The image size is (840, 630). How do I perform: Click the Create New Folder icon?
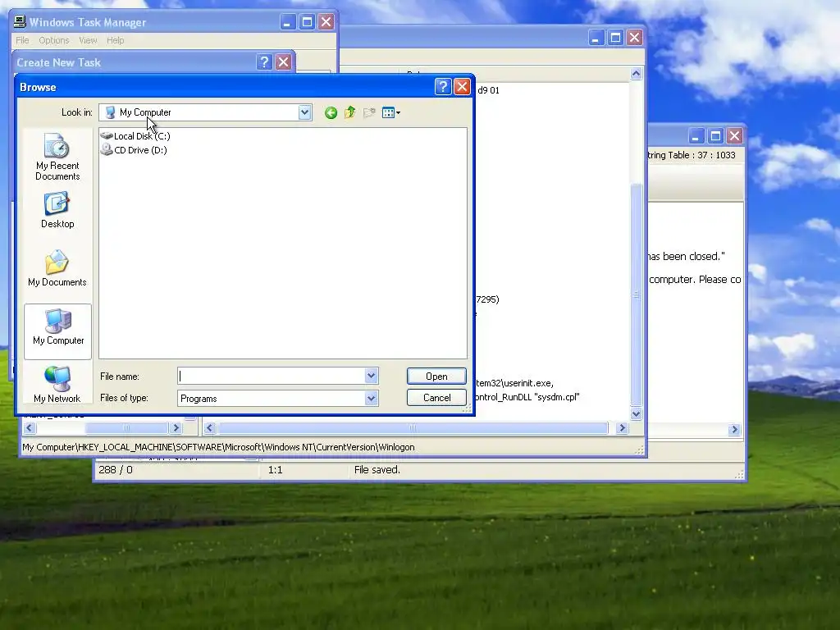click(369, 112)
